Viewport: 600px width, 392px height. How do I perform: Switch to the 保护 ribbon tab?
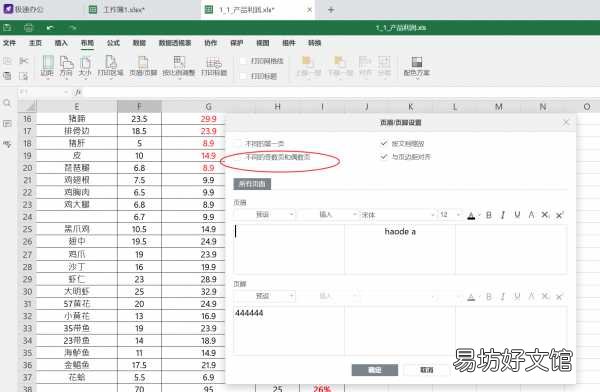236,43
